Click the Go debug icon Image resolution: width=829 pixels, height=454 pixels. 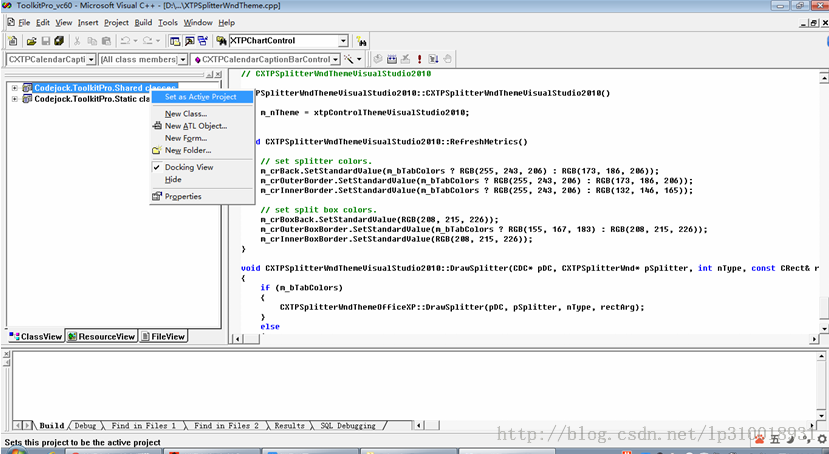tap(434, 59)
